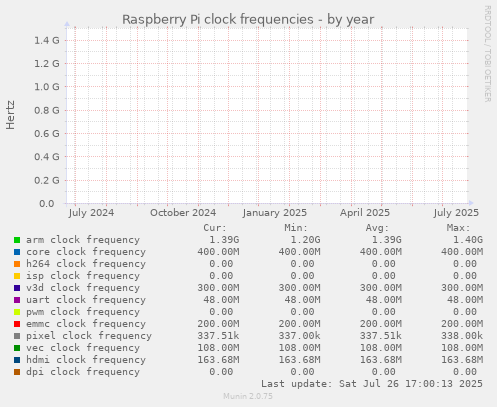This screenshot has height=407, width=497.
Task: Click the isp clock frequency yellow swatch
Action: (x=17, y=276)
